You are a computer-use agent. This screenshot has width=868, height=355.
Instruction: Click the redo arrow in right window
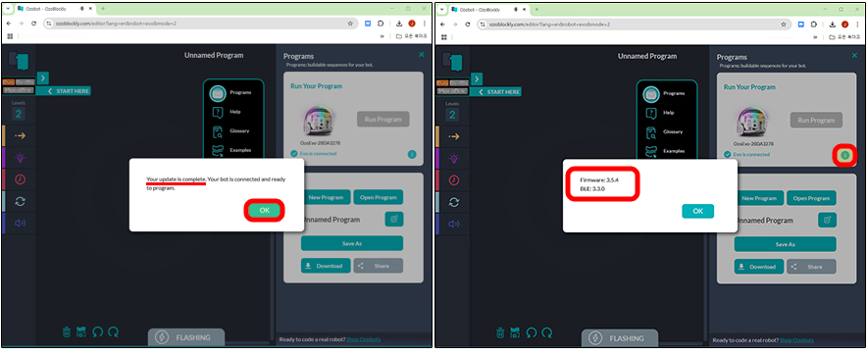coord(547,332)
